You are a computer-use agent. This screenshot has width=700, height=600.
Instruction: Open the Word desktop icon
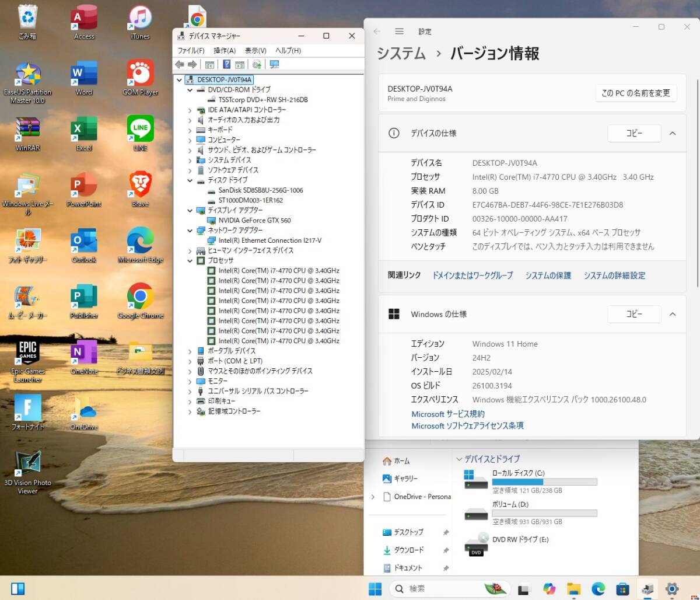pyautogui.click(x=84, y=79)
